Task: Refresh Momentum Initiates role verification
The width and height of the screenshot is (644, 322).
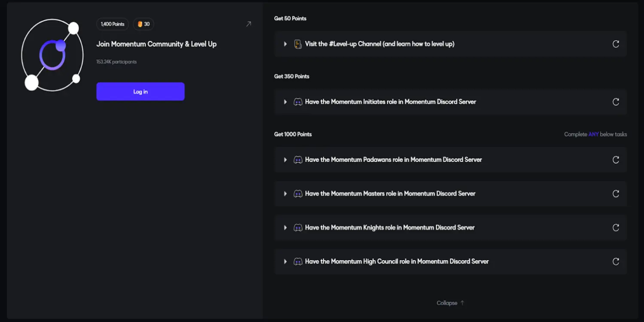Action: click(x=616, y=102)
